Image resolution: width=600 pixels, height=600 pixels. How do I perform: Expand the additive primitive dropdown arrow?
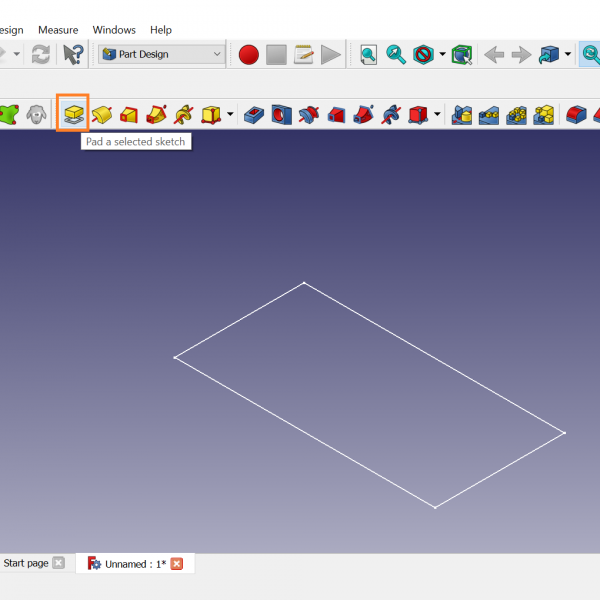pos(231,115)
